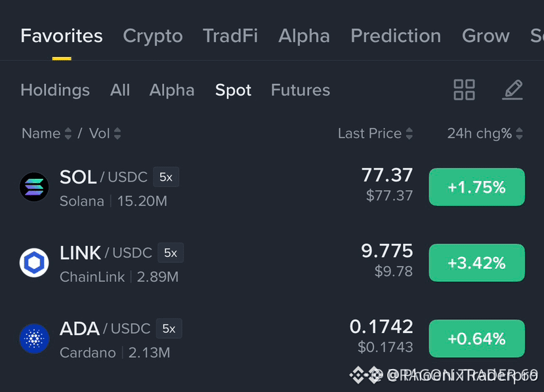Show the Holdings filter
This screenshot has height=392, width=544.
coord(55,90)
